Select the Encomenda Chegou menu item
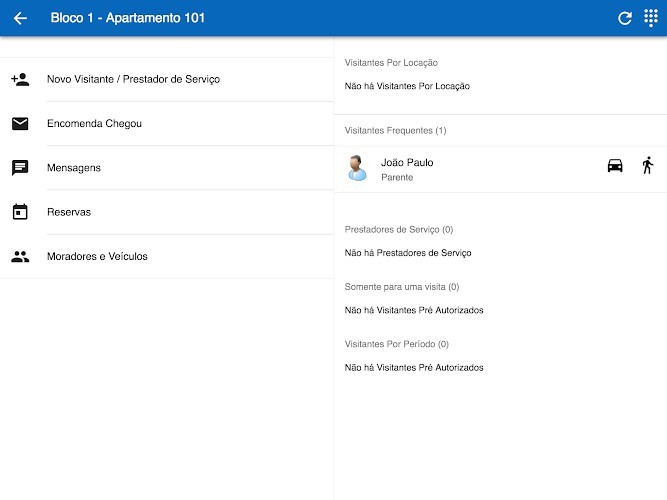The height and width of the screenshot is (500, 667). click(x=94, y=124)
